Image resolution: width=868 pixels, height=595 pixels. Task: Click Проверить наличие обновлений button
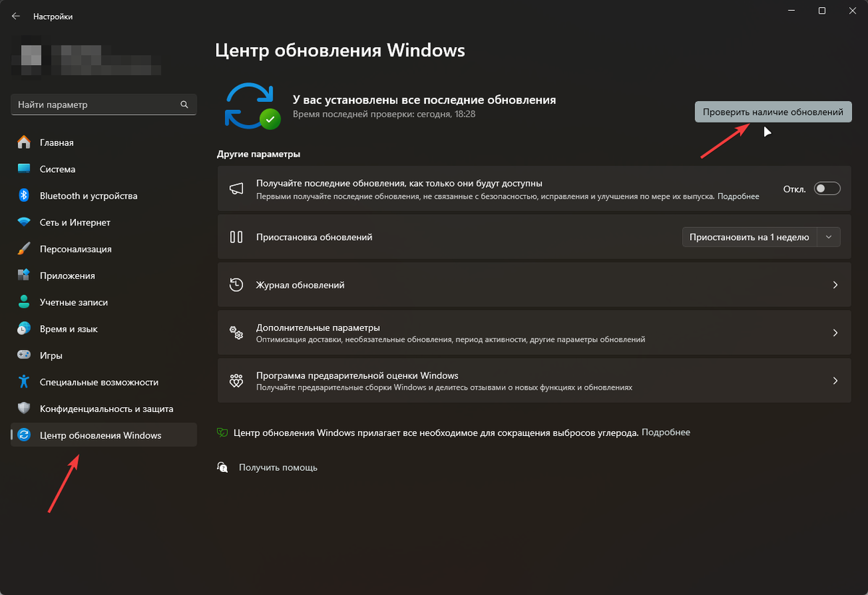tap(773, 112)
